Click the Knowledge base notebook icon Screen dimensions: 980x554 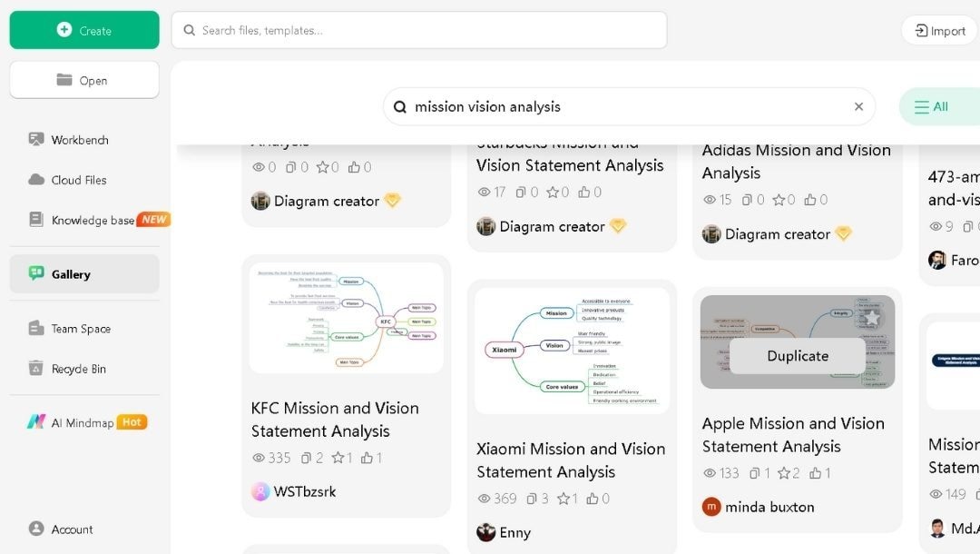point(36,219)
